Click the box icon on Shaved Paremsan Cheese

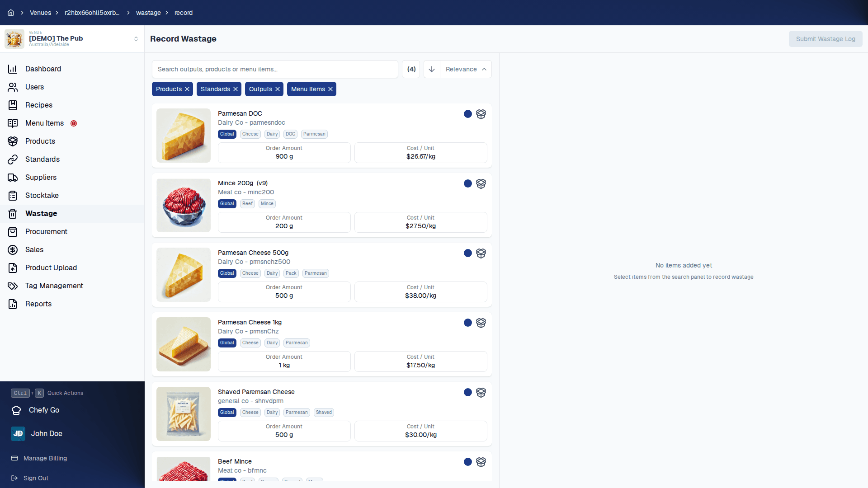(x=481, y=392)
